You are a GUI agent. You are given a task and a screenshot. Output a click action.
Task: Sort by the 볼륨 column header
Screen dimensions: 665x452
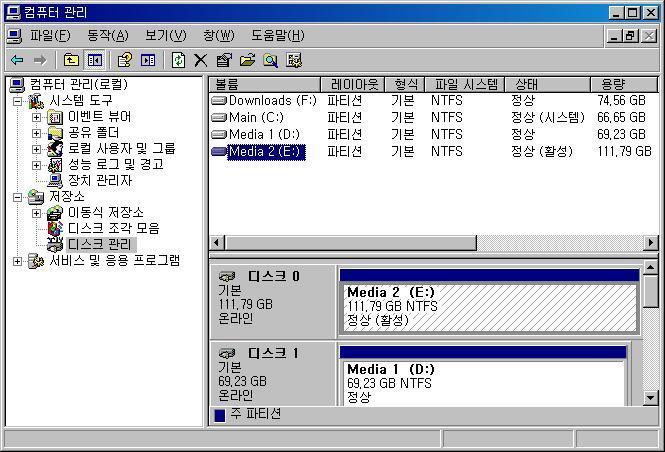pyautogui.click(x=265, y=84)
